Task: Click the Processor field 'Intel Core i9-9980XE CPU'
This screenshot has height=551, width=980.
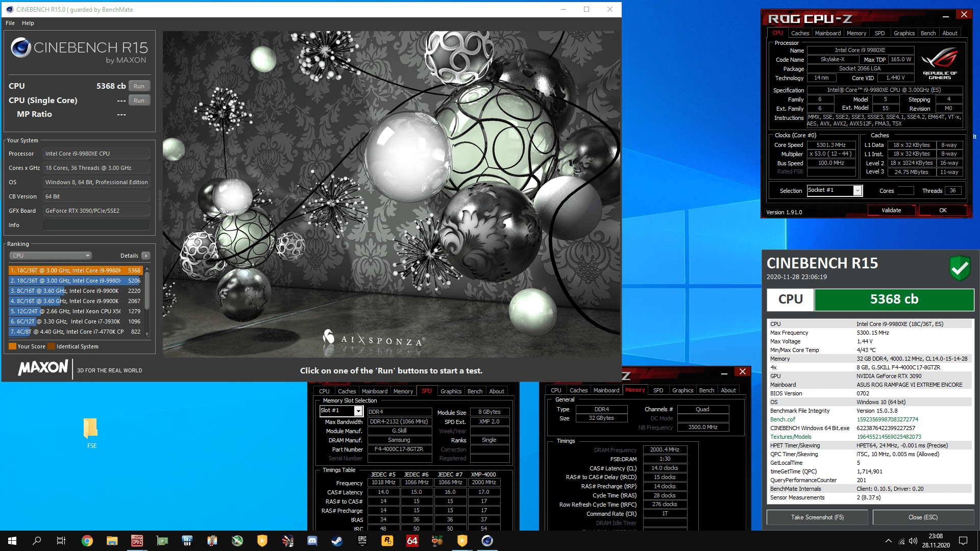Action: [x=96, y=154]
